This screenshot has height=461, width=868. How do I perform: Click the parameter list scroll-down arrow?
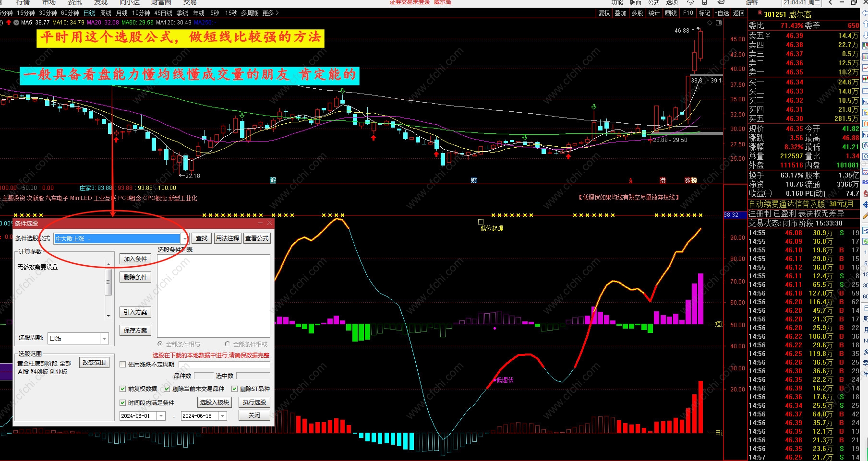pyautogui.click(x=108, y=316)
